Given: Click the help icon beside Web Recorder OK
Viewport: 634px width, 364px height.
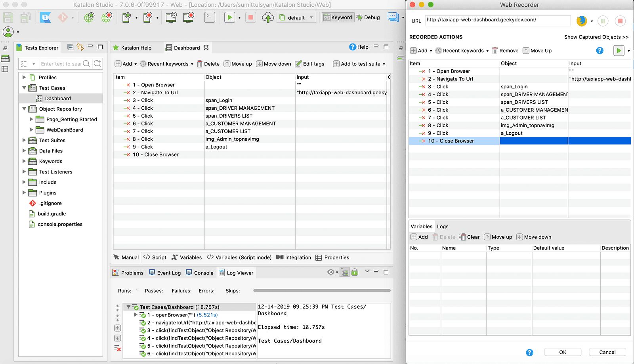Looking at the screenshot, I should 529,353.
